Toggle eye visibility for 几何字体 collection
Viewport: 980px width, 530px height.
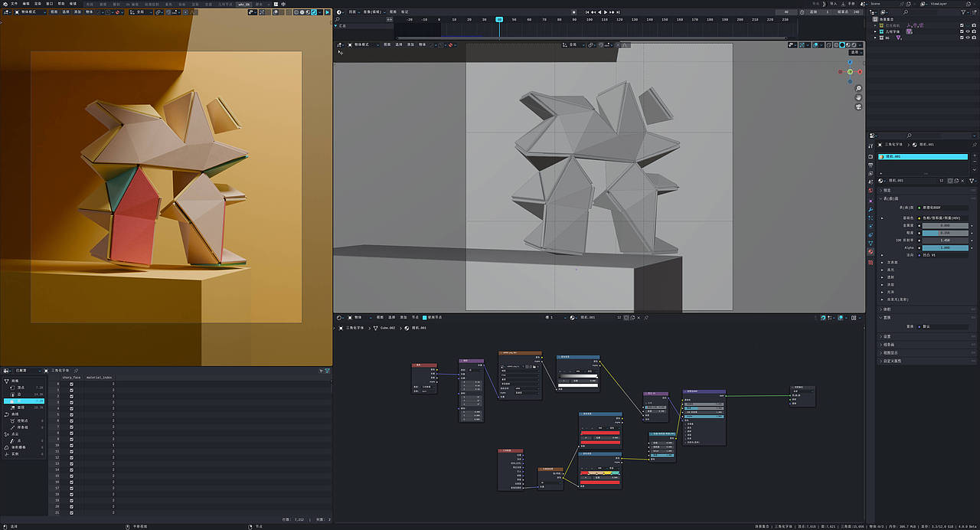(x=968, y=31)
